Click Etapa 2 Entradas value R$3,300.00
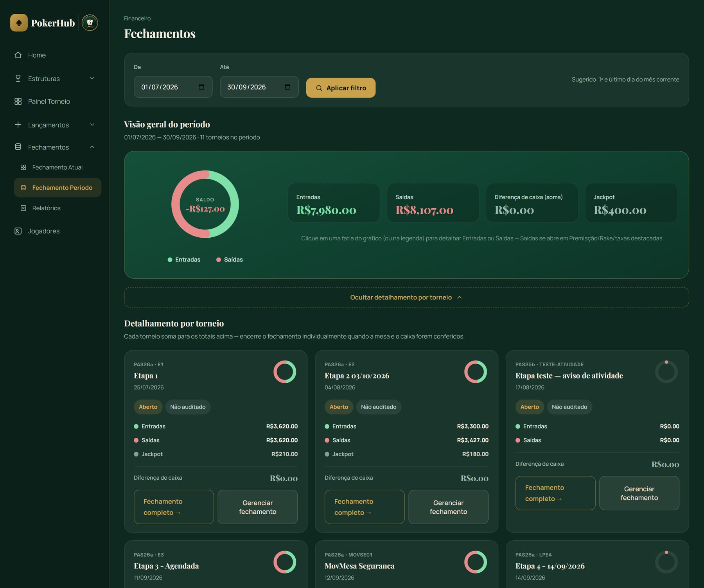Screen dimensions: 704x588 [x=472, y=426]
